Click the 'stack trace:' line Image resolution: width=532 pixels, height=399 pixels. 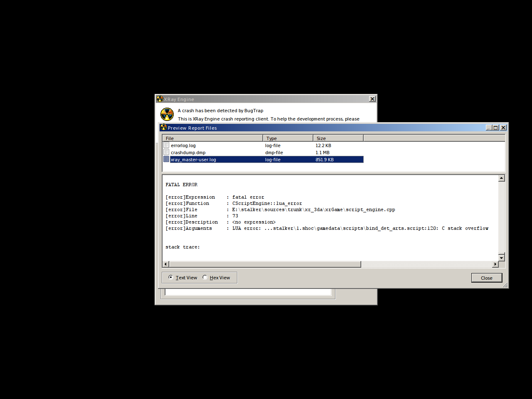[x=182, y=247]
